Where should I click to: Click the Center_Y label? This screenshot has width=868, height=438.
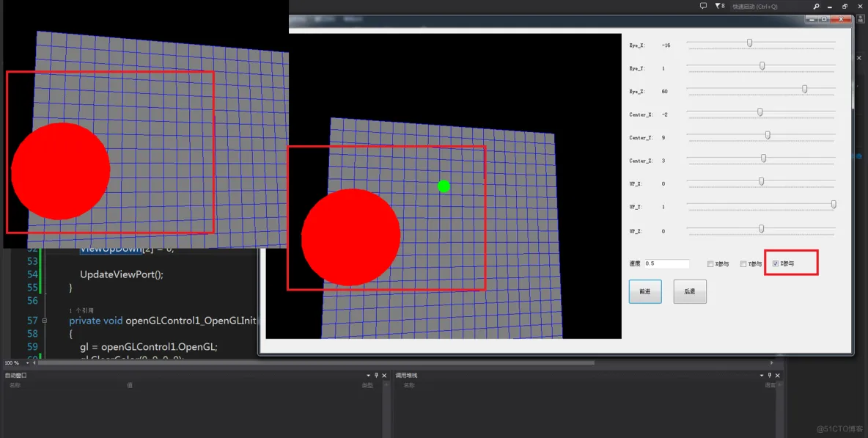click(641, 138)
